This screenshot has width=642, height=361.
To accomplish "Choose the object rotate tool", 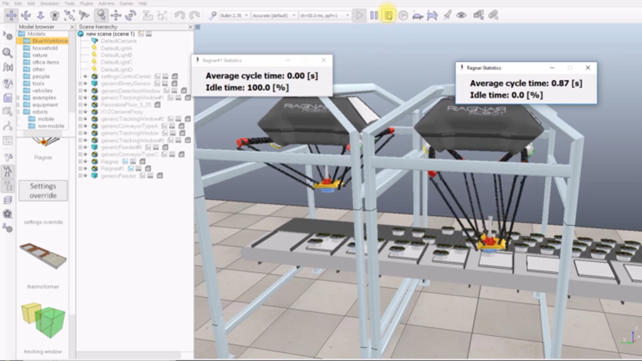I will (x=131, y=16).
